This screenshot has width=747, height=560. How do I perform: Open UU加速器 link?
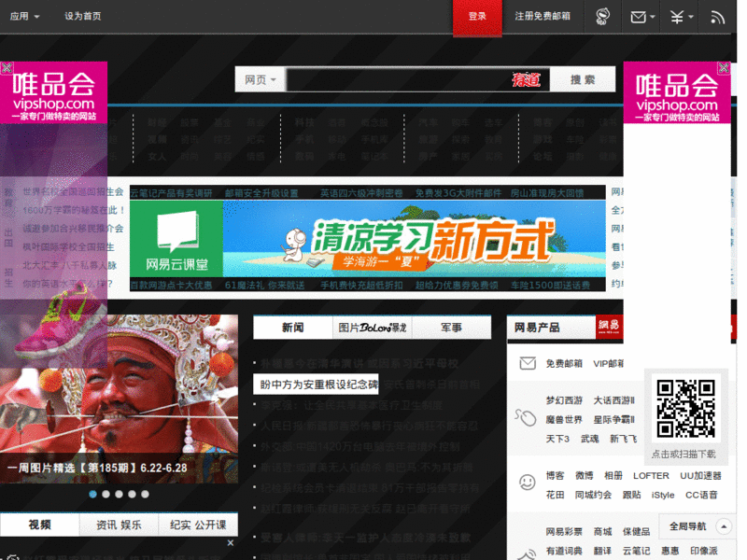click(700, 475)
